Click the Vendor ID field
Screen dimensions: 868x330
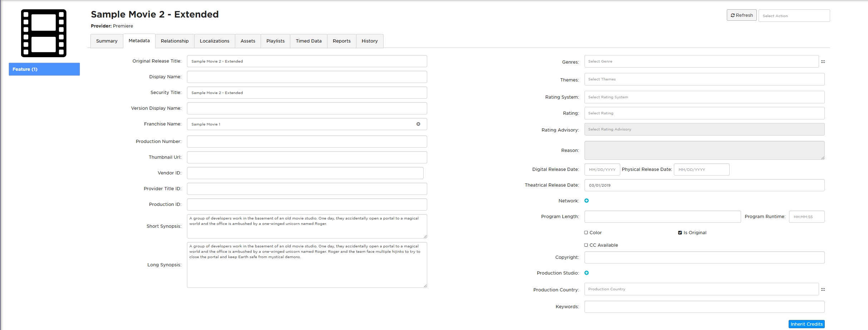point(305,173)
